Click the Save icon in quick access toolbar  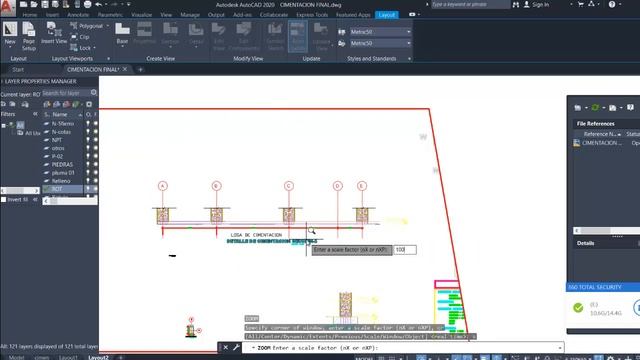pos(45,4)
